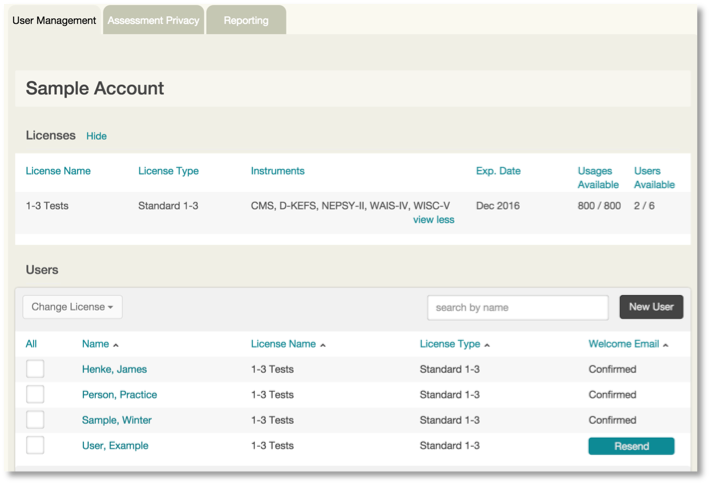Open user Person, Practice
The width and height of the screenshot is (711, 485).
click(119, 395)
